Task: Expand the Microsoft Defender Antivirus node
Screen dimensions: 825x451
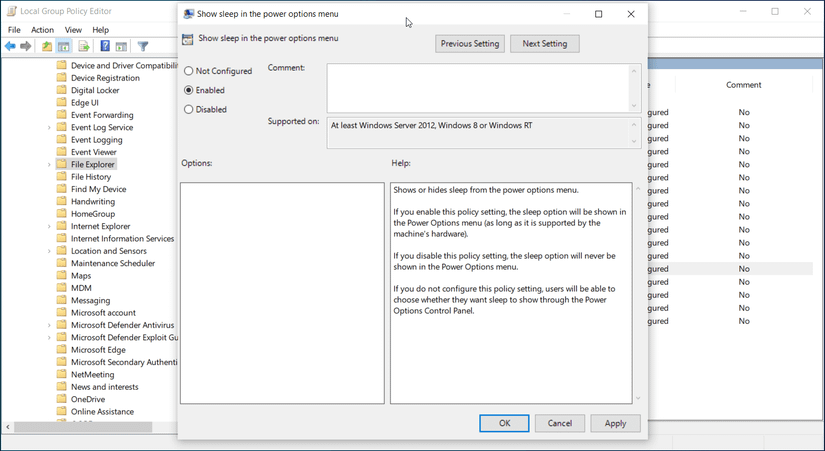Action: 49,325
